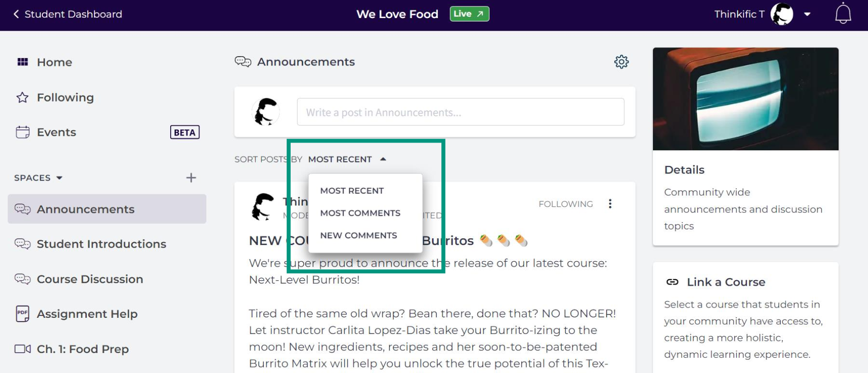Toggle the FOLLOWING status on post

(x=566, y=204)
